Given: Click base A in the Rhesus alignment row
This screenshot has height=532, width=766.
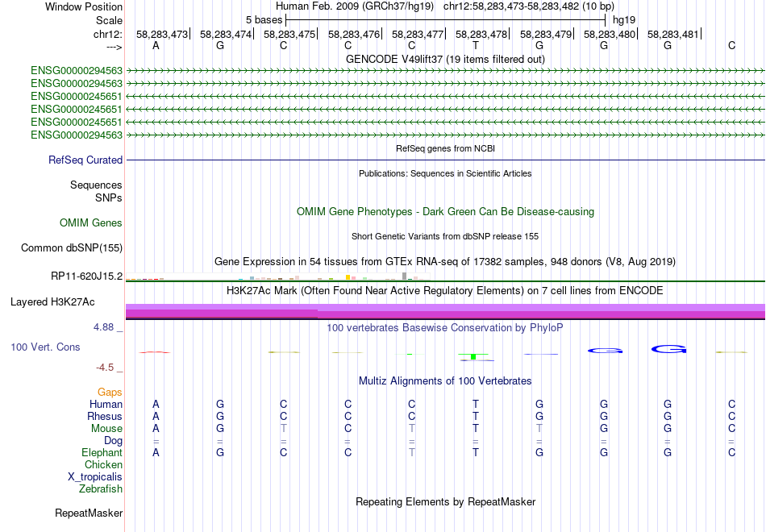Looking at the screenshot, I should pyautogui.click(x=156, y=416).
